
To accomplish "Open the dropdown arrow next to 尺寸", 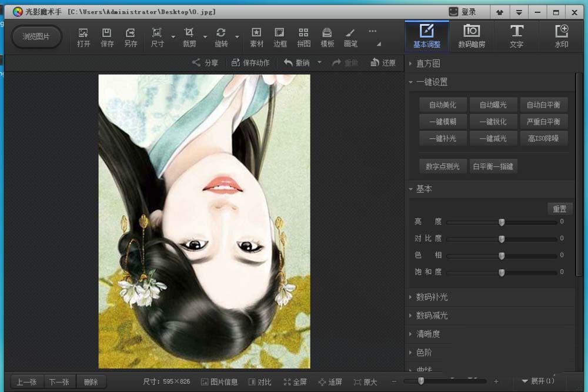I will coord(173,37).
